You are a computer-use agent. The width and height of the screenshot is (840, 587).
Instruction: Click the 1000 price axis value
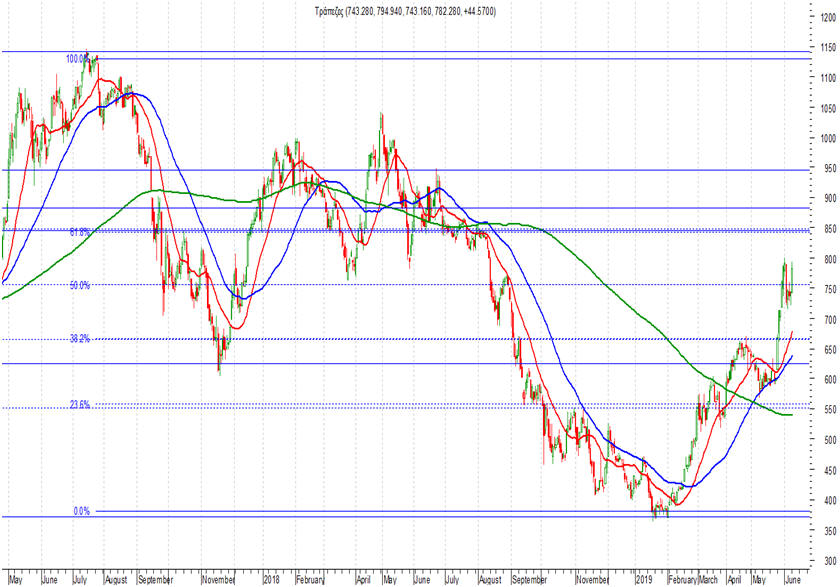click(828, 138)
